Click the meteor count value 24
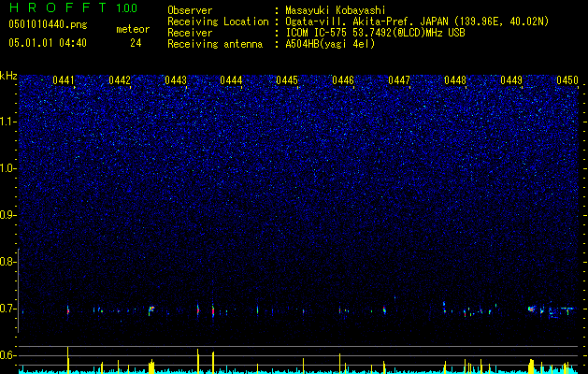This screenshot has height=374, width=588. pos(136,43)
